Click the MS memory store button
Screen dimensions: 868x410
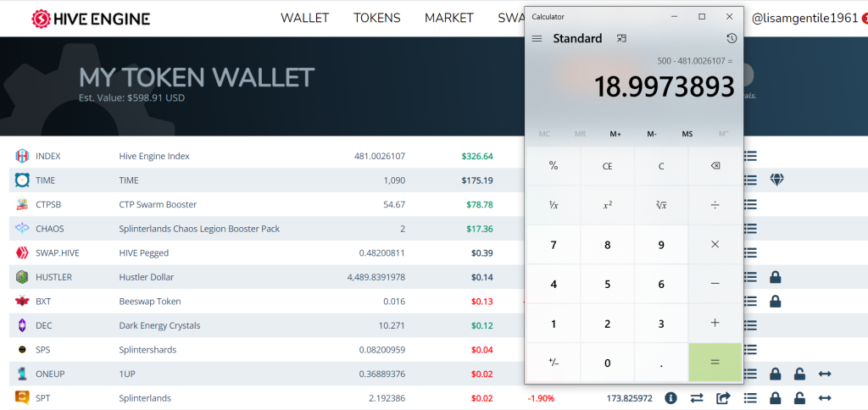687,134
